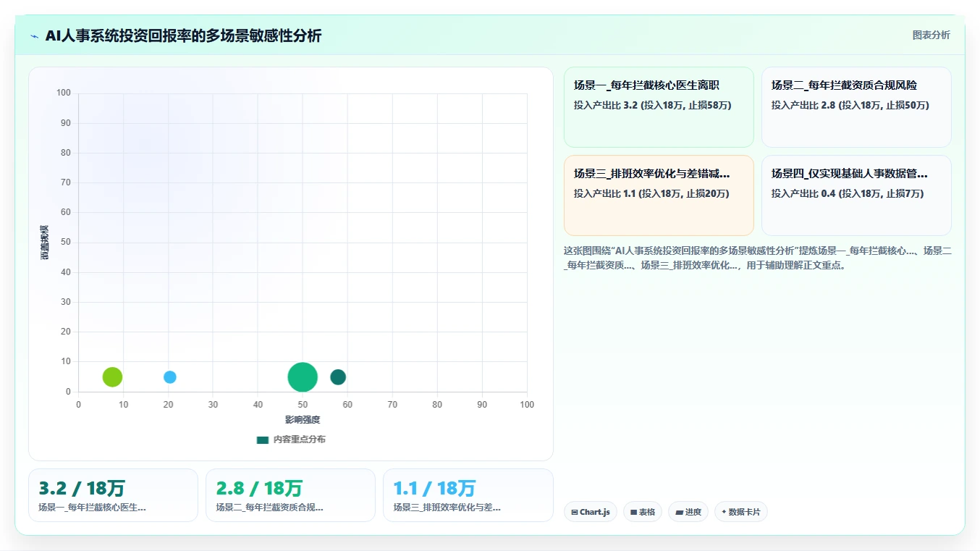980x551 pixels.
Task: Click the 图表分析 label in header
Action: tap(931, 35)
